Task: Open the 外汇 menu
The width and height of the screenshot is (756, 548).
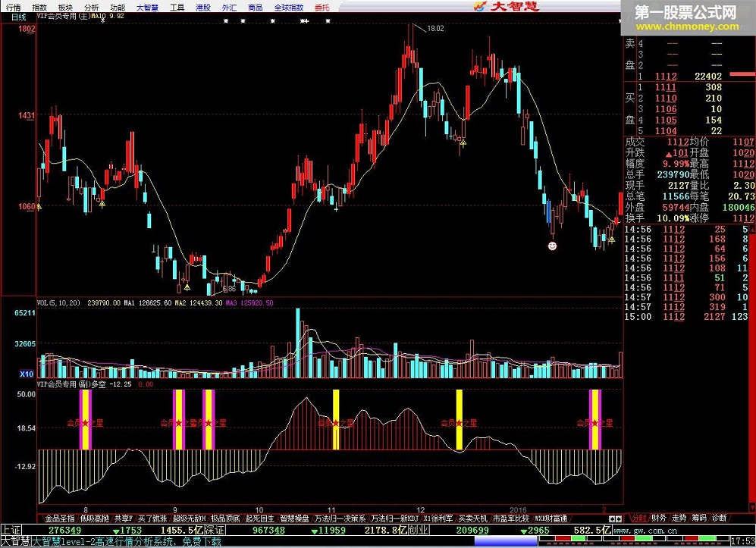Action: point(230,8)
